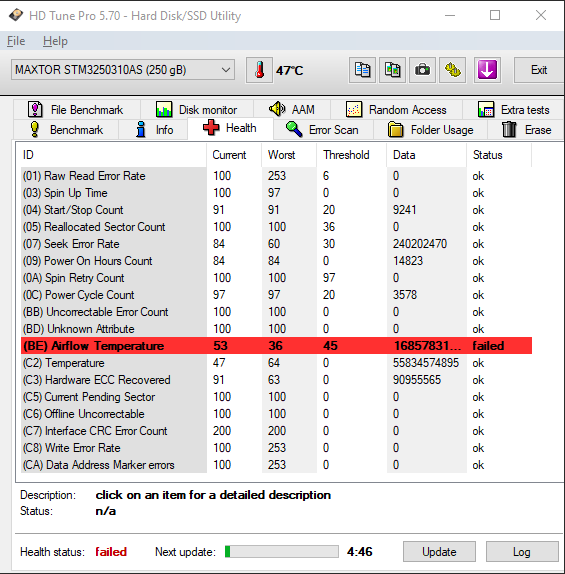Switch to the Error Scan tab
This screenshot has height=574, width=565.
click(x=323, y=130)
